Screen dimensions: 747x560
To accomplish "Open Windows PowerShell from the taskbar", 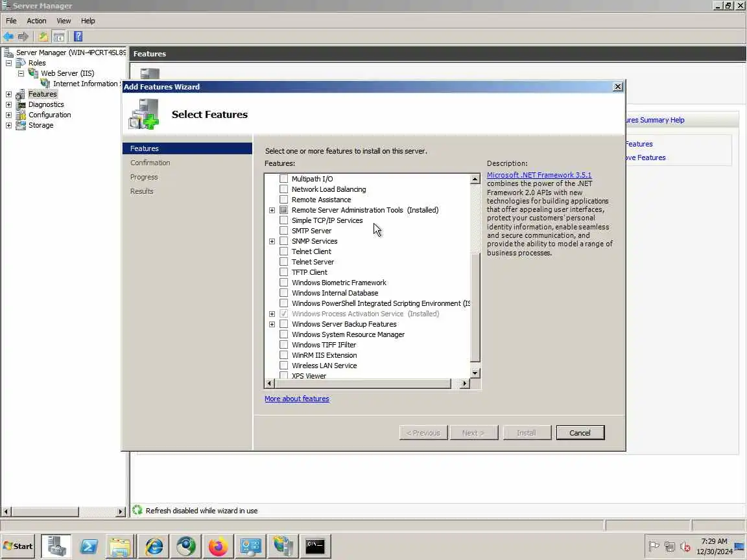I will pyautogui.click(x=89, y=546).
